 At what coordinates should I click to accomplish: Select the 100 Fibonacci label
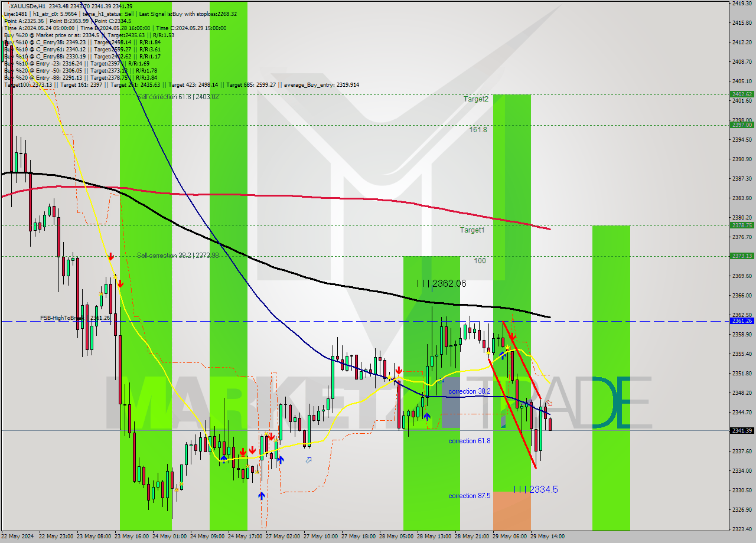tap(480, 260)
